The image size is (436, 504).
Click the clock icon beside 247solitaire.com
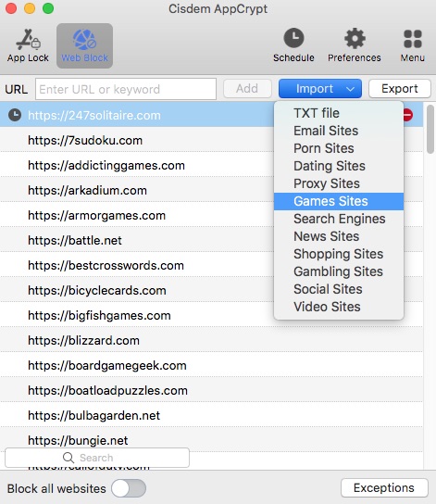pyautogui.click(x=15, y=115)
